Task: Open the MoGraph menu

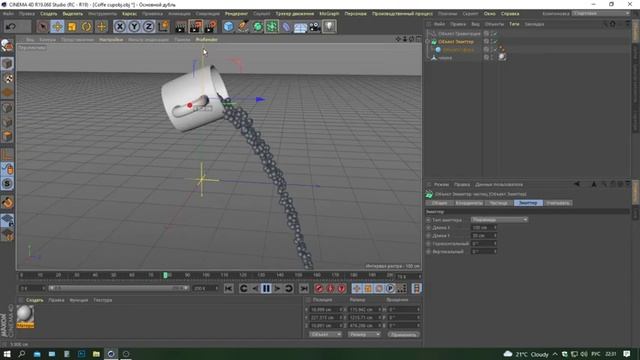Action: (x=329, y=13)
